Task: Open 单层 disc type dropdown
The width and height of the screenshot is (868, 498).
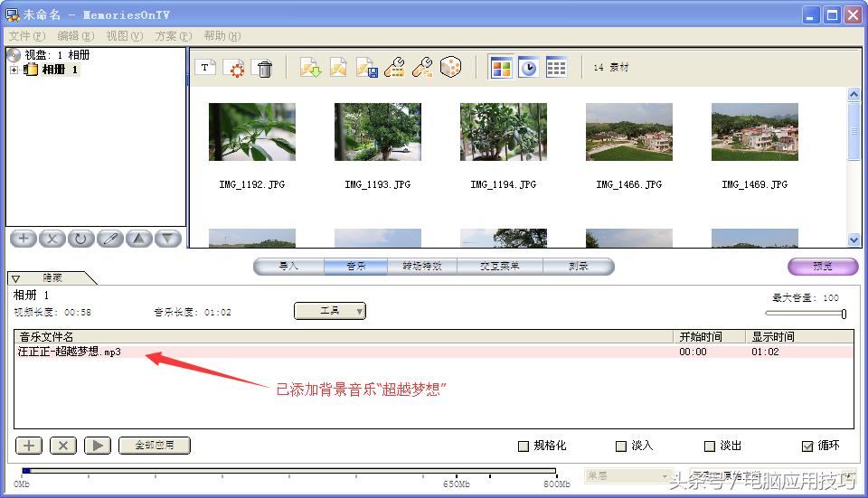Action: coord(627,476)
